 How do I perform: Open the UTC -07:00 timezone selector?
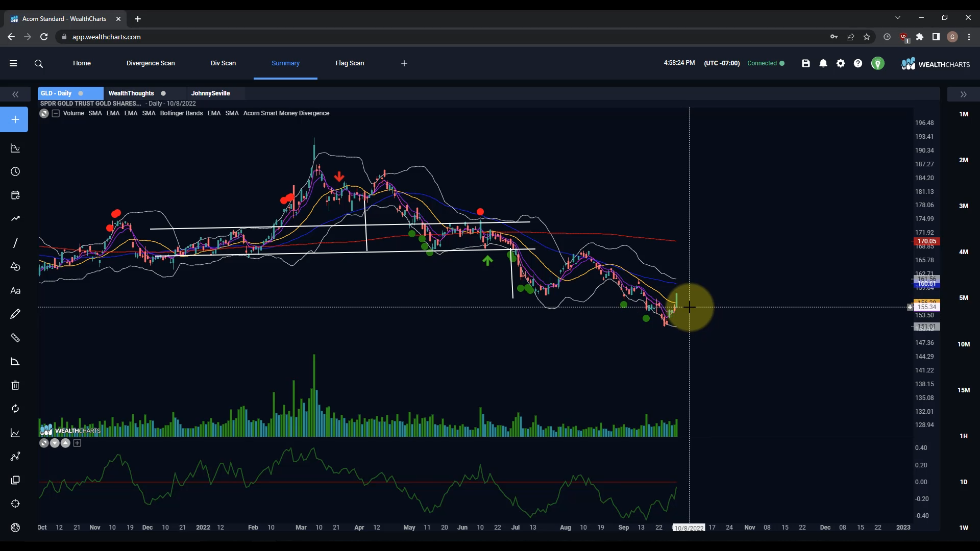point(722,63)
